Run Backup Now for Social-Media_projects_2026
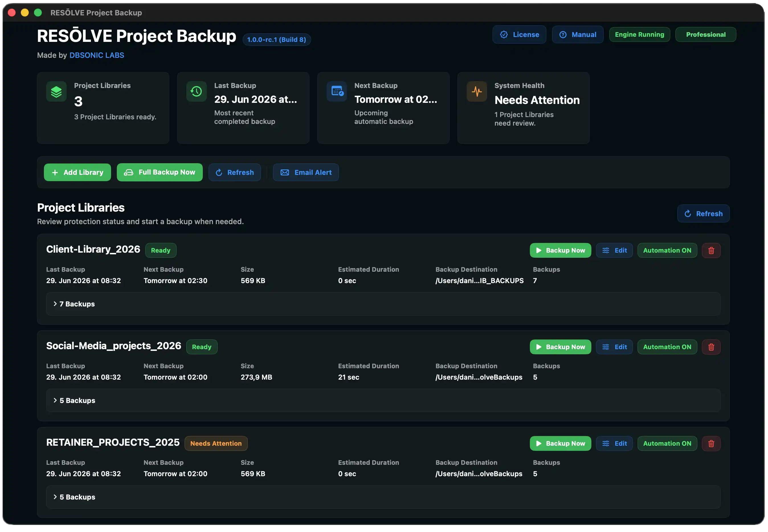 pos(560,347)
